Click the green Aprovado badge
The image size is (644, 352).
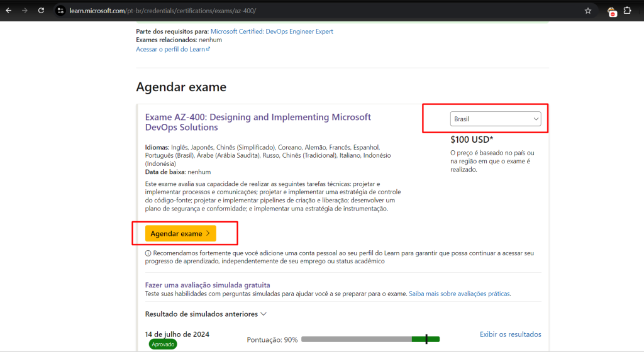pos(162,344)
